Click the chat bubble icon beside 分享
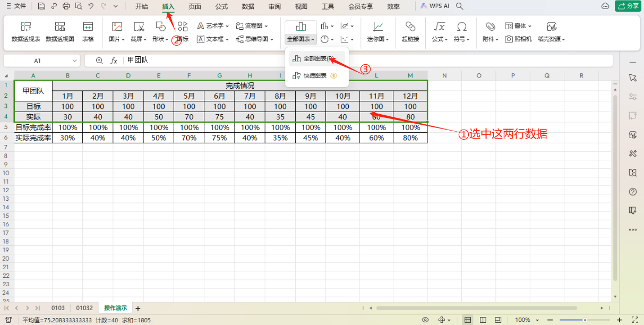 pyautogui.click(x=605, y=6)
